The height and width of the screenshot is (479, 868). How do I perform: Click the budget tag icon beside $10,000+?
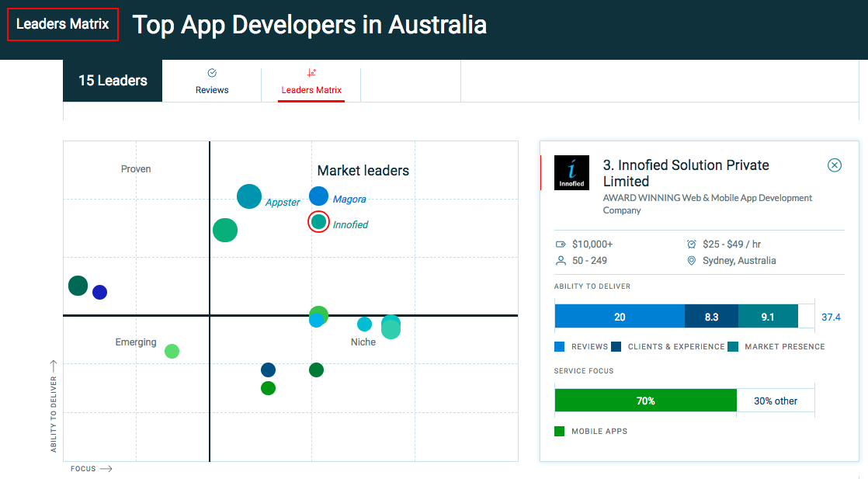561,245
